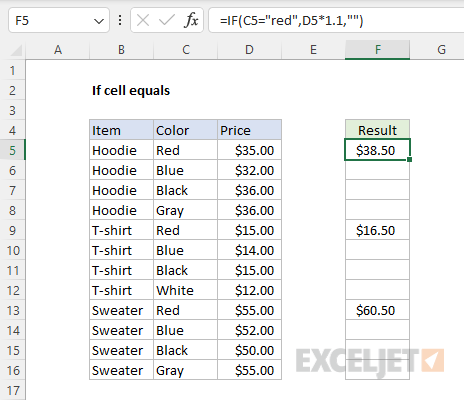The width and height of the screenshot is (464, 400).
Task: Select row 1 header
Action: tap(13, 70)
